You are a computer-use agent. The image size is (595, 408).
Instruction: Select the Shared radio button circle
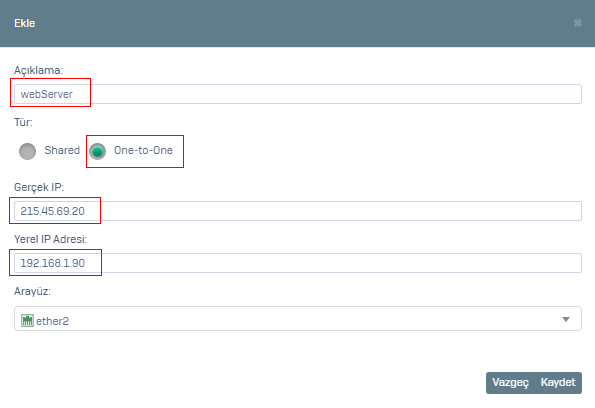[x=27, y=151]
